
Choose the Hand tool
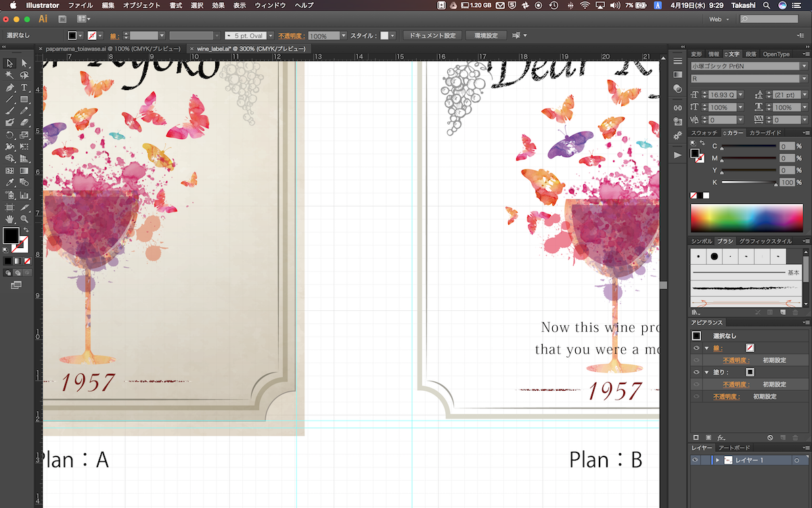tap(9, 219)
